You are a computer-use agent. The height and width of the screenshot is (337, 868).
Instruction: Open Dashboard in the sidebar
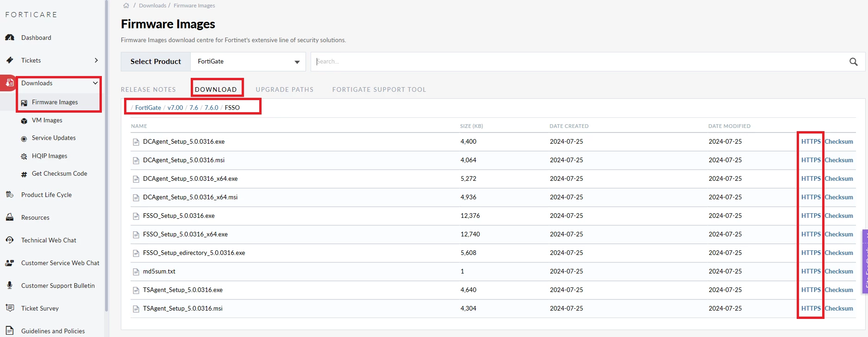pos(36,38)
